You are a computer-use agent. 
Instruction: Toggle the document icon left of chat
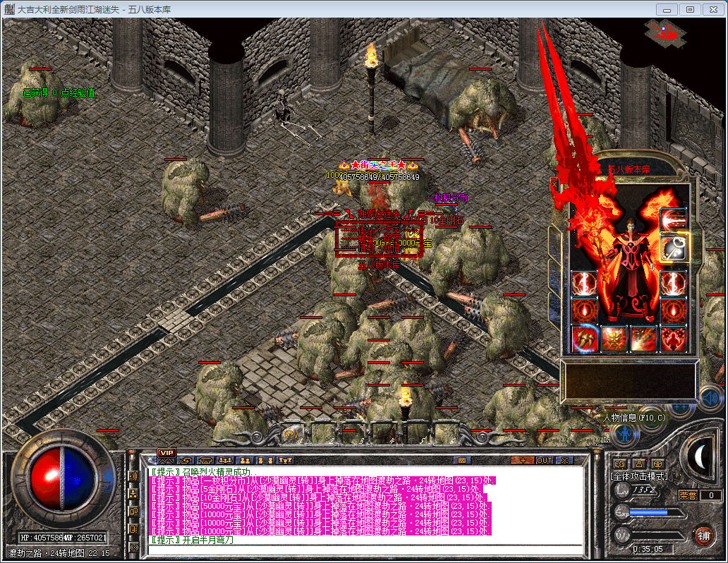pyautogui.click(x=134, y=529)
